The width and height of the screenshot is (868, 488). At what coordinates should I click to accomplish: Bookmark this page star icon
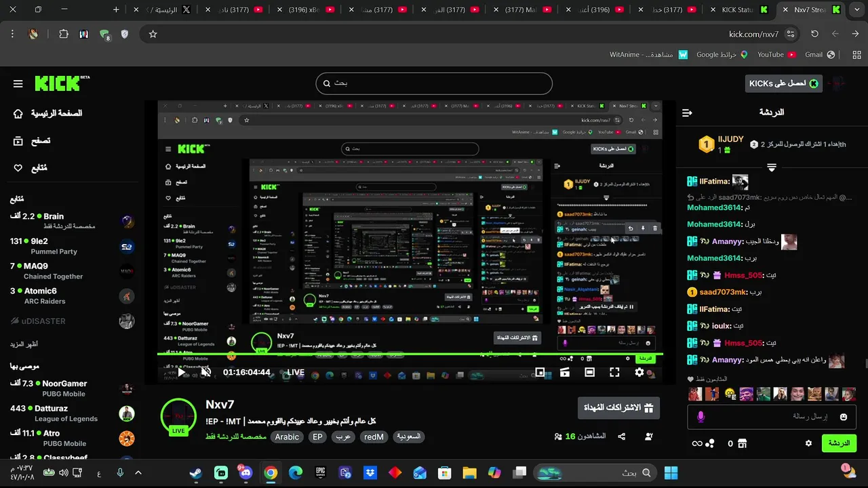(x=153, y=34)
